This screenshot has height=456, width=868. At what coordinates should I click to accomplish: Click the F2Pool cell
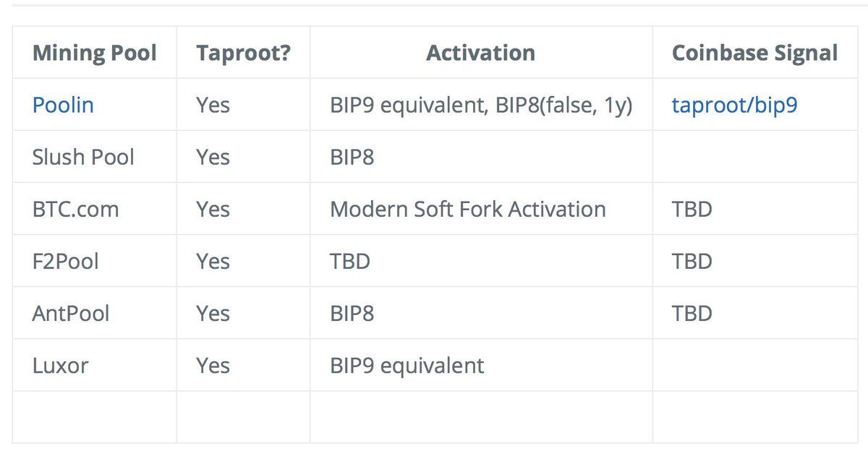pyautogui.click(x=95, y=261)
